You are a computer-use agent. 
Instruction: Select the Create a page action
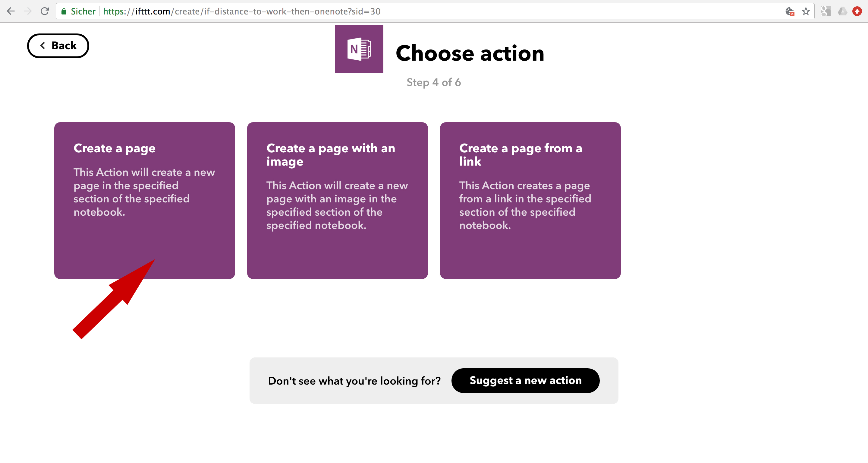(x=145, y=200)
